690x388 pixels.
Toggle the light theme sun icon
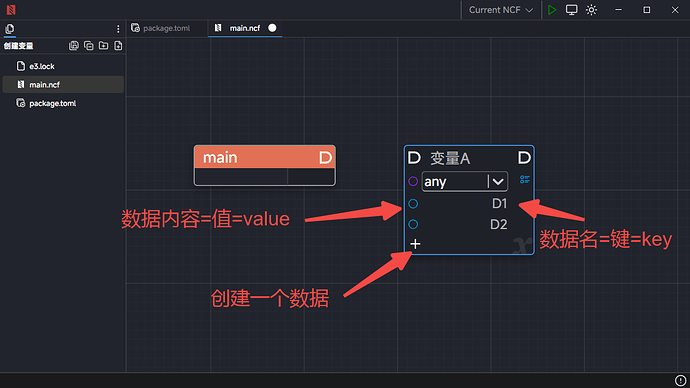[591, 10]
